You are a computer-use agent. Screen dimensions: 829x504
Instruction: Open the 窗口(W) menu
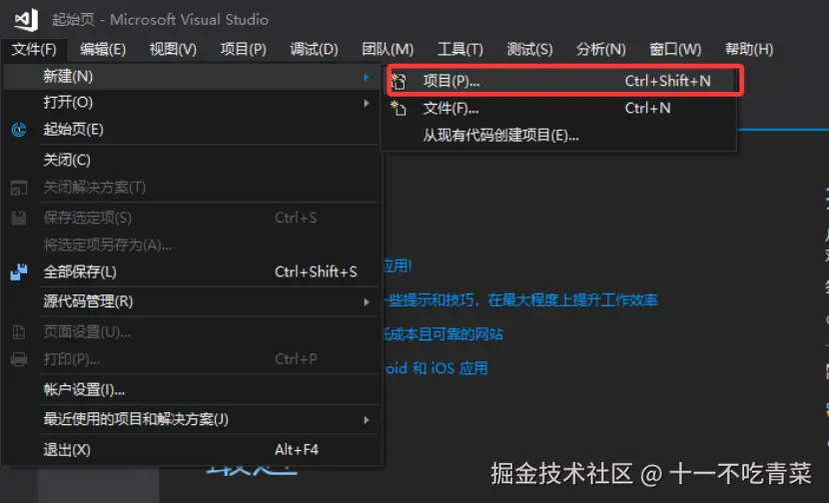(x=675, y=50)
